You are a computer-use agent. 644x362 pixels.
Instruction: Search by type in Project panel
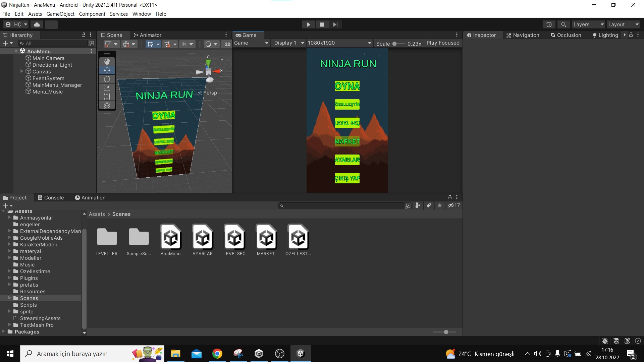coord(418,205)
